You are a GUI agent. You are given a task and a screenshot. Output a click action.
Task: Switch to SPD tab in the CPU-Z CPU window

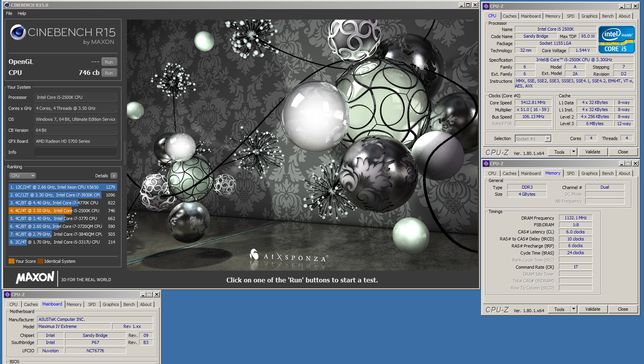(570, 16)
